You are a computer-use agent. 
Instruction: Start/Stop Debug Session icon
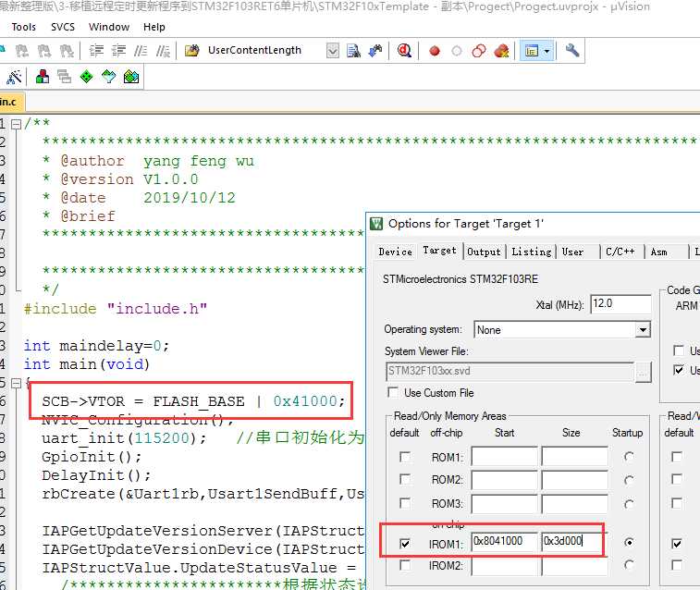tap(404, 51)
